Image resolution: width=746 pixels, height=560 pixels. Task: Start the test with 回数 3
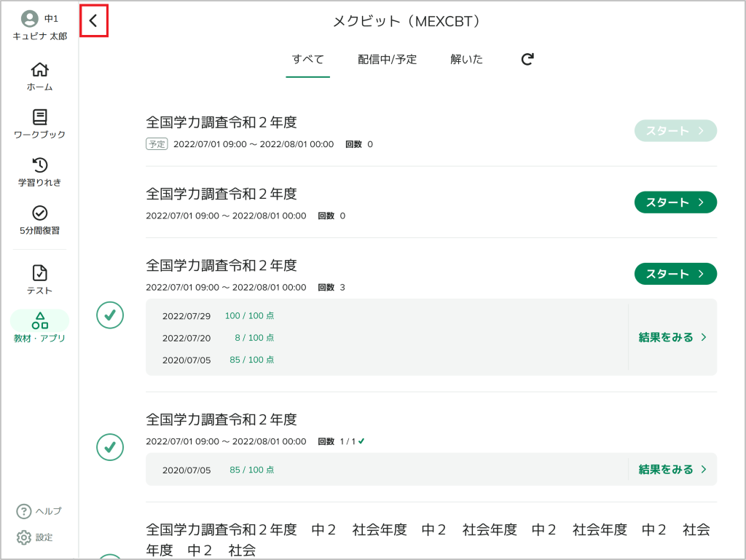coord(675,274)
